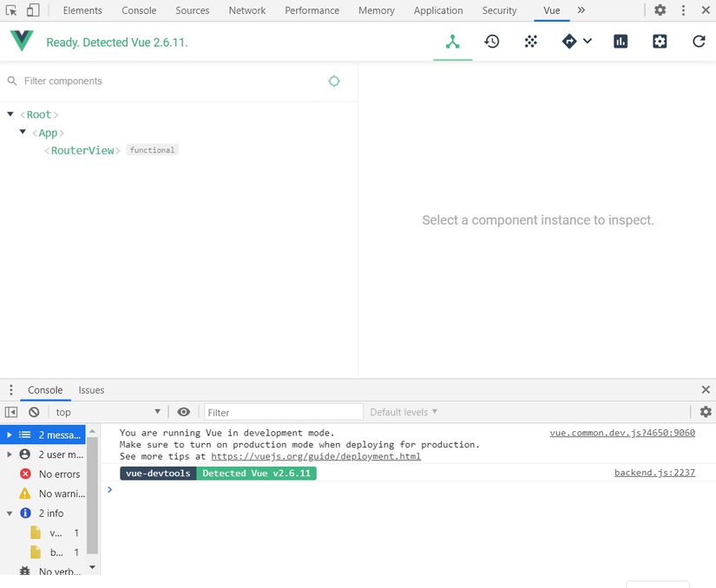The width and height of the screenshot is (716, 588).
Task: Close the console drawer
Action: (x=706, y=389)
